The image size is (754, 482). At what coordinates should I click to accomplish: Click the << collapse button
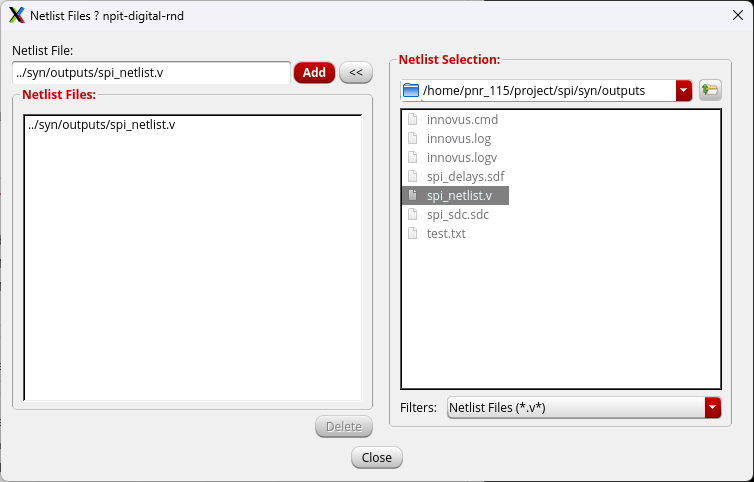coord(356,73)
